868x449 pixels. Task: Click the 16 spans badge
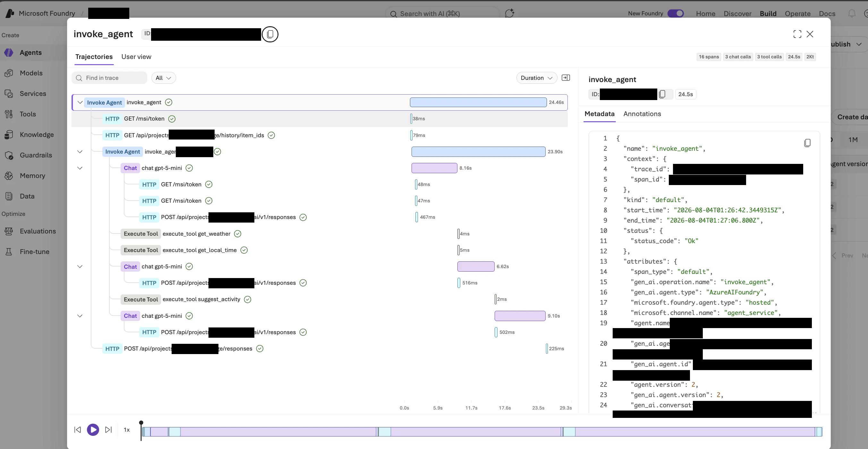(x=709, y=57)
